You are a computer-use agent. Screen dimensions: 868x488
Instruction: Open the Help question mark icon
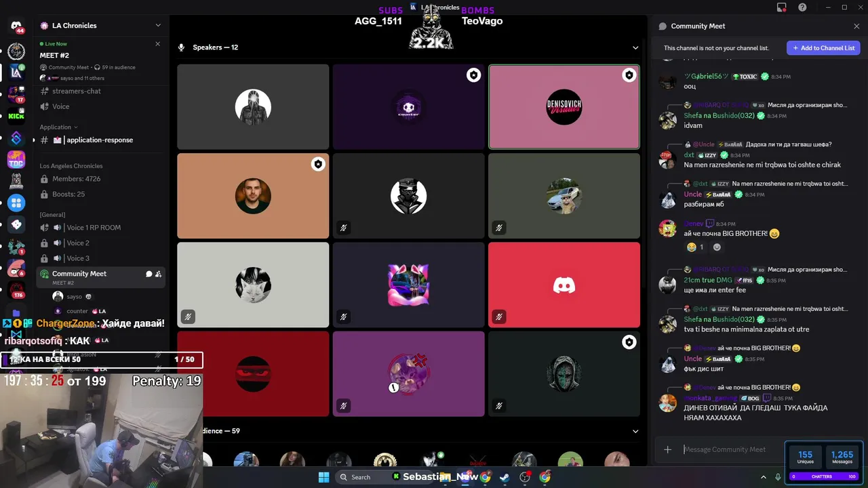coord(802,7)
